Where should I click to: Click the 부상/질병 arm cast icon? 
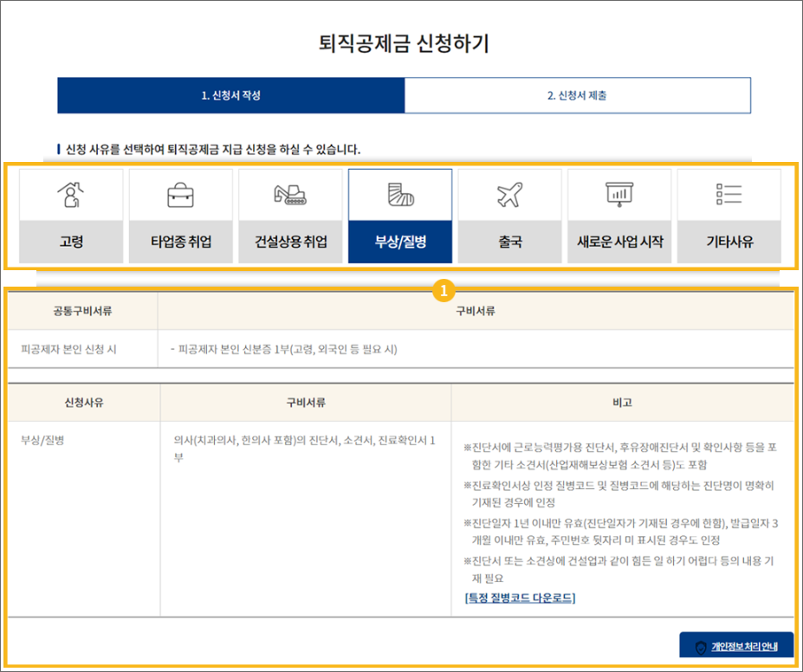[400, 192]
